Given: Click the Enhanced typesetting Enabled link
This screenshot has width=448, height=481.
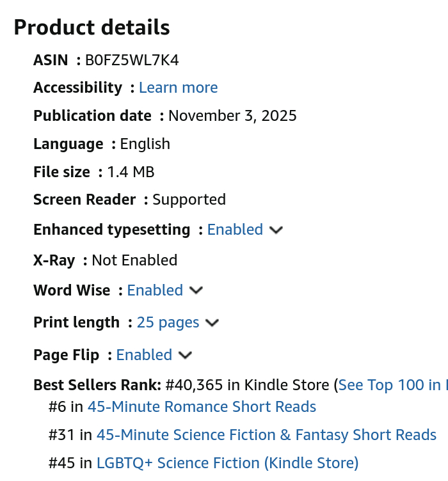Looking at the screenshot, I should point(235,230).
